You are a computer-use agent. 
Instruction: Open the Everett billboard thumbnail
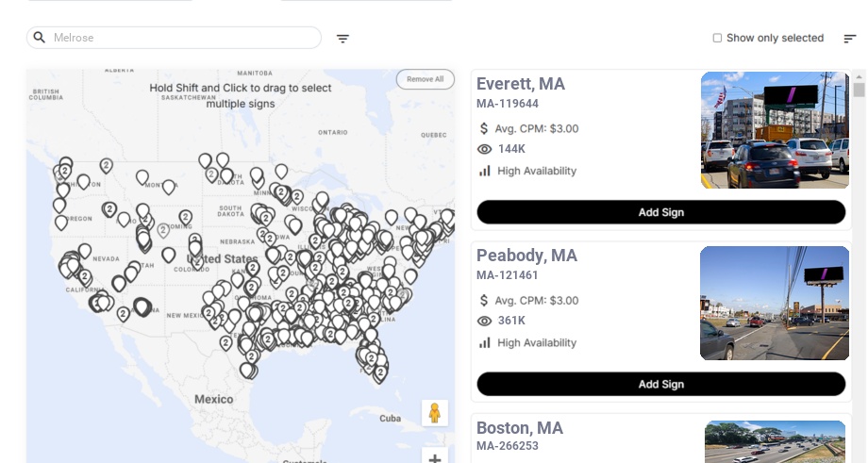pos(775,130)
